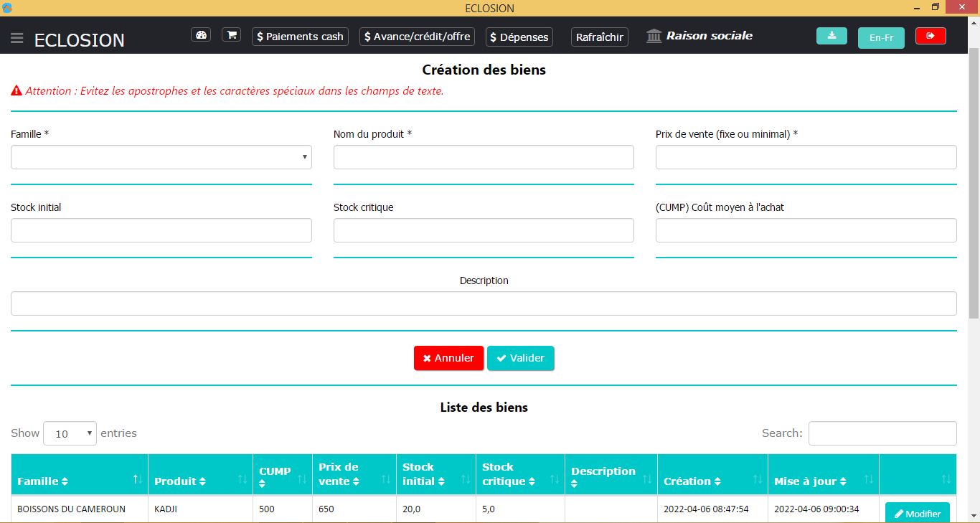Open the Show entries count dropdown

[70, 433]
